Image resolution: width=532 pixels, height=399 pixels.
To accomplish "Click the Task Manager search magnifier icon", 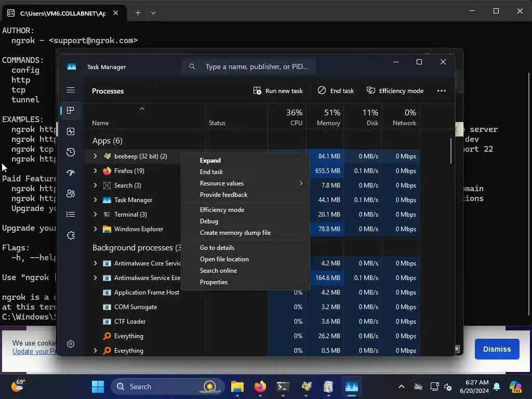I will point(192,66).
